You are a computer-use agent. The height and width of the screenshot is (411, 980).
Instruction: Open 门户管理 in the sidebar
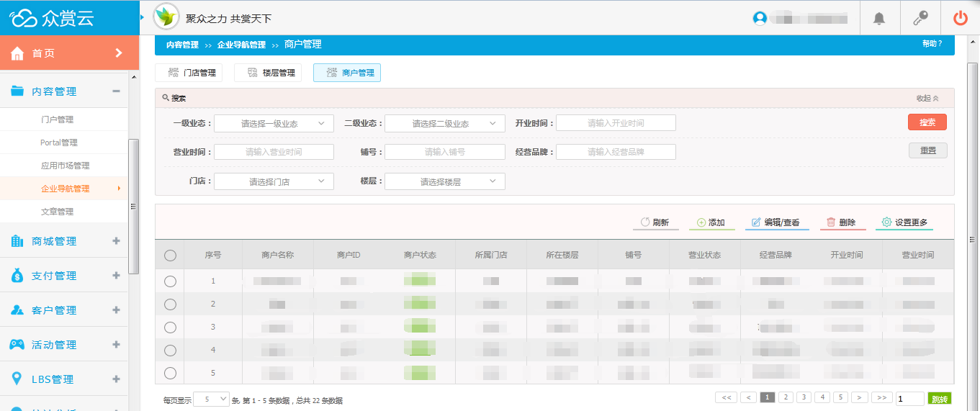pyautogui.click(x=57, y=119)
